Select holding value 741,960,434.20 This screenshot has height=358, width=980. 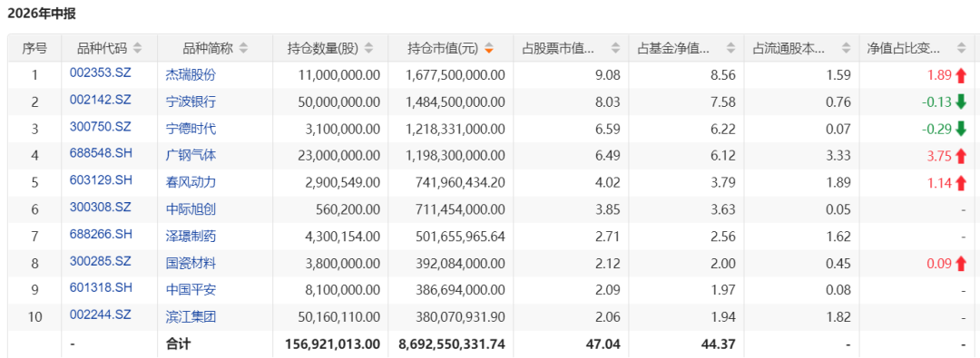click(x=460, y=182)
